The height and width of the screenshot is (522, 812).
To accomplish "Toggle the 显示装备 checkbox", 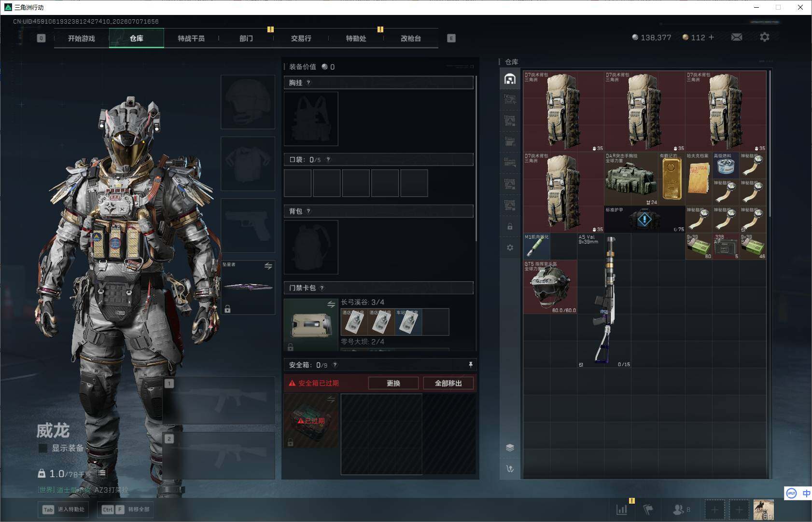I will tap(43, 448).
